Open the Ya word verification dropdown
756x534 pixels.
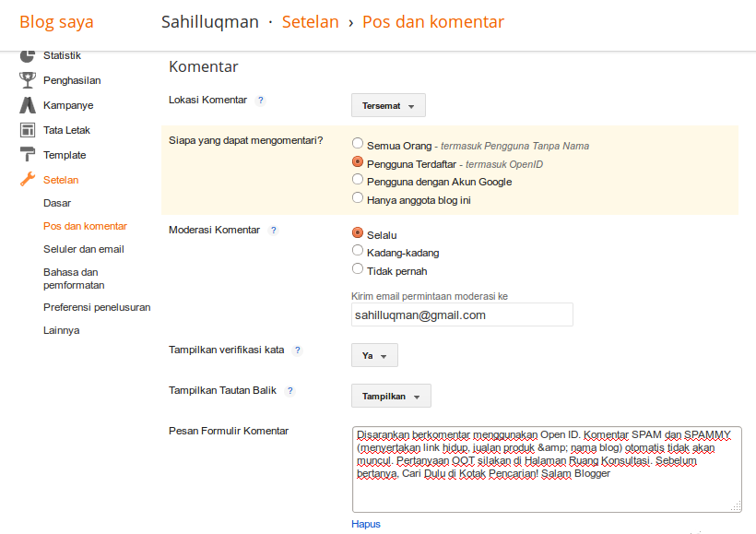(374, 355)
